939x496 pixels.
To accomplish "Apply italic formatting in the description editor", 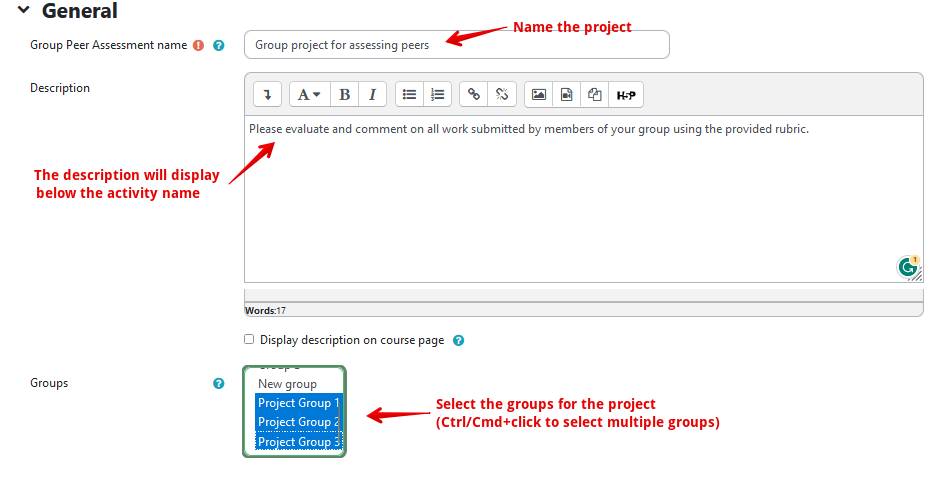I will pos(372,95).
